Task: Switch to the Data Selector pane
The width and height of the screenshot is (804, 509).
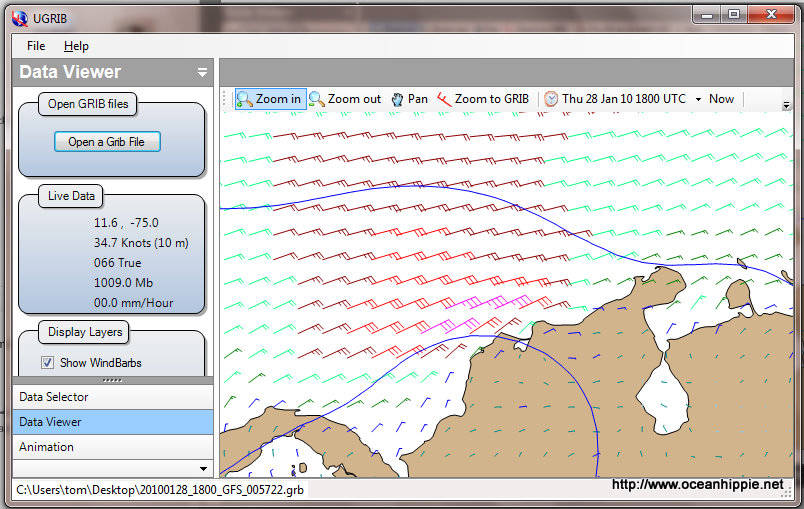Action: click(54, 397)
